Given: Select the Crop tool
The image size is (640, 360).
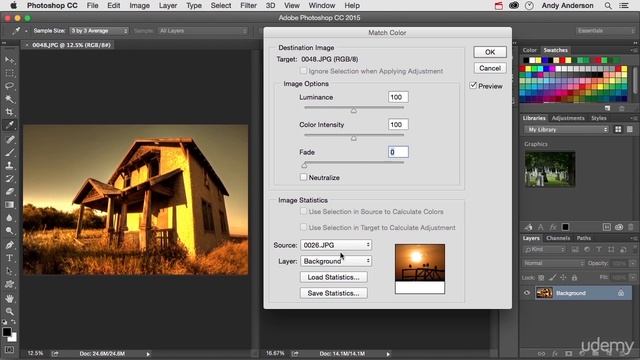Looking at the screenshot, I should [9, 112].
